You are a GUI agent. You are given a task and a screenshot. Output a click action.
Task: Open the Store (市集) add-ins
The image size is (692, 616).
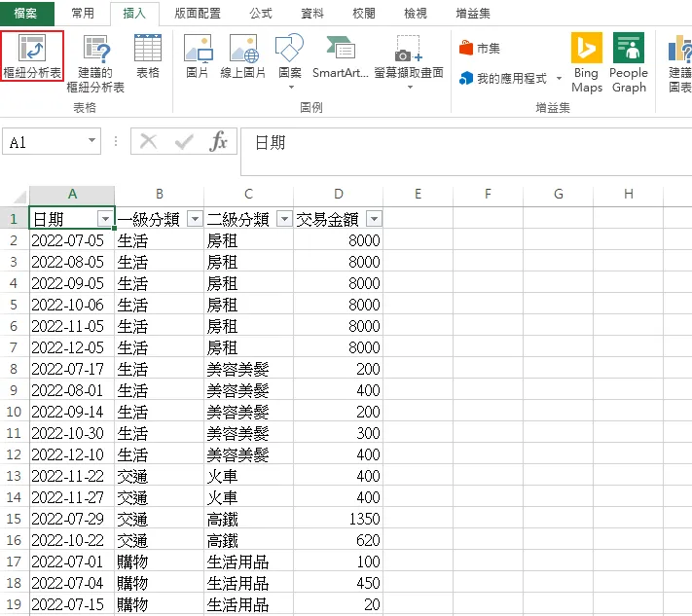(x=479, y=48)
